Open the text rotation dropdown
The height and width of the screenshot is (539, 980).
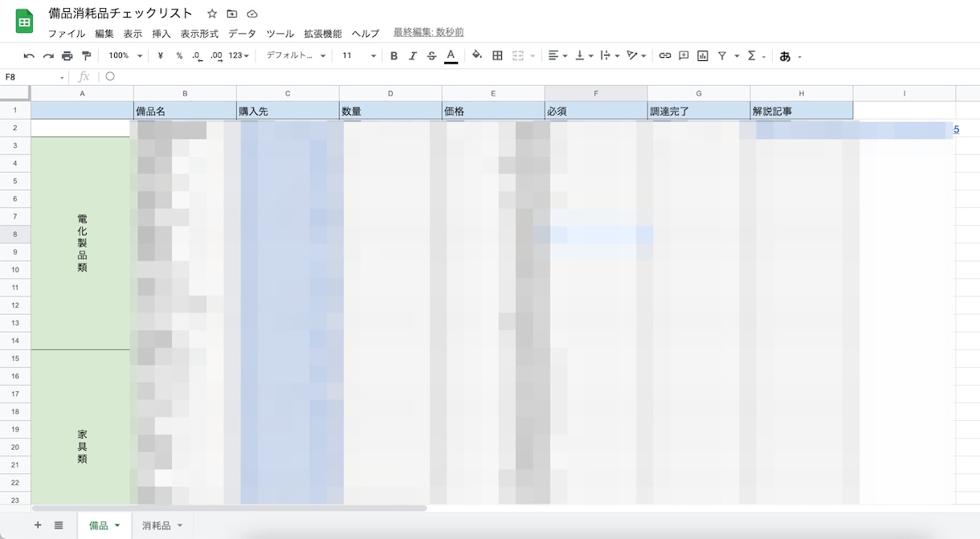pyautogui.click(x=636, y=55)
